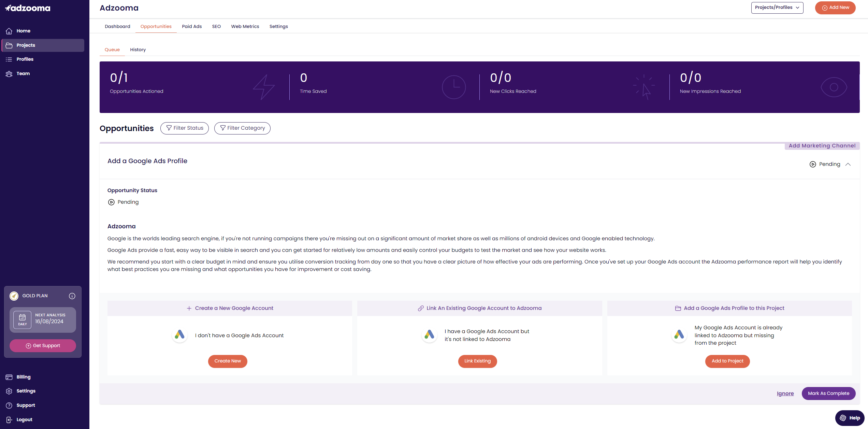Open Billing in the sidebar
The width and height of the screenshot is (868, 429).
pyautogui.click(x=43, y=377)
